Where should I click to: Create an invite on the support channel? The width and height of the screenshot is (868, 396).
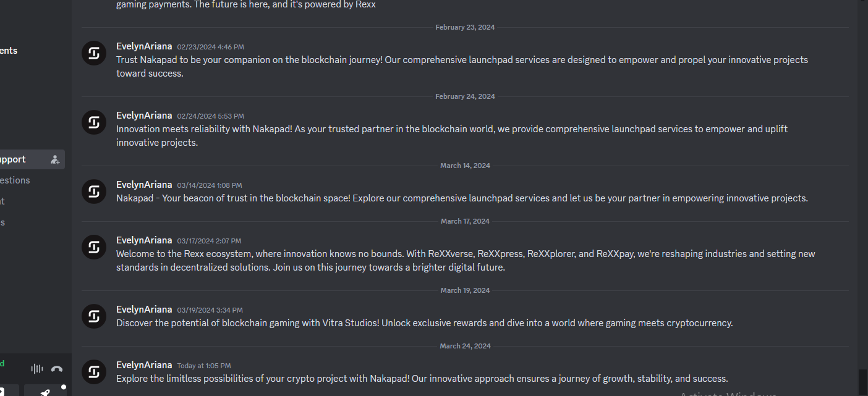point(55,159)
